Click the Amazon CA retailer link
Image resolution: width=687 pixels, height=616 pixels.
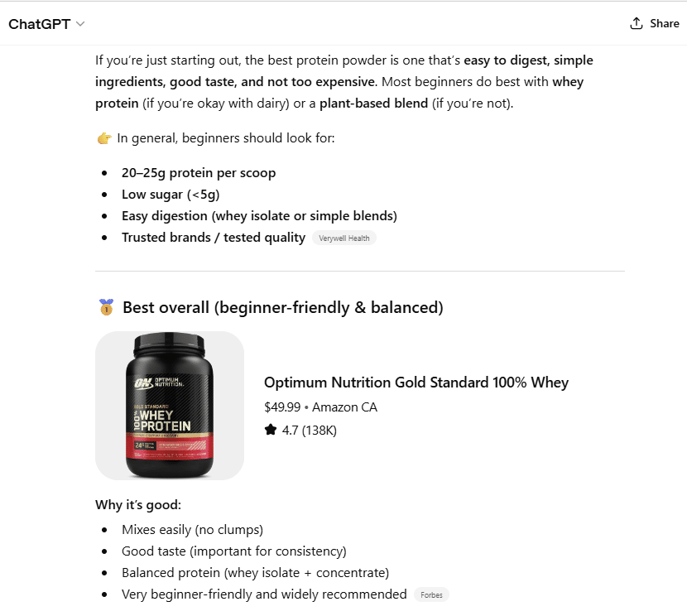coord(347,407)
